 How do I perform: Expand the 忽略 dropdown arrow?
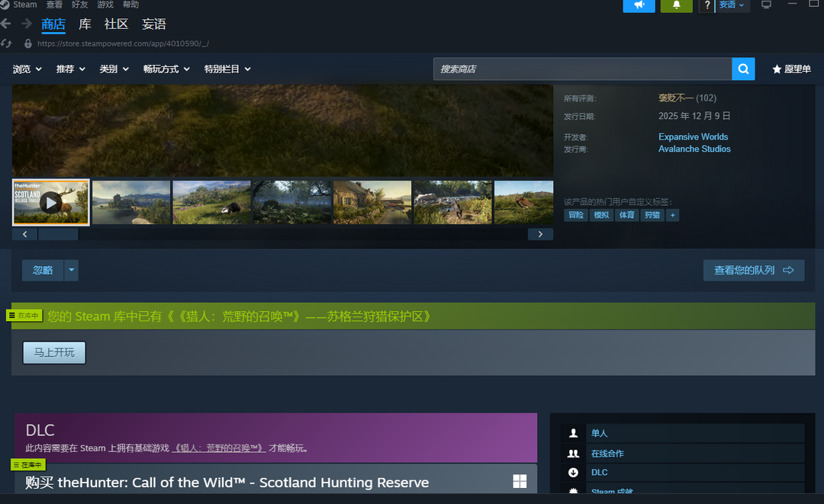pyautogui.click(x=71, y=270)
